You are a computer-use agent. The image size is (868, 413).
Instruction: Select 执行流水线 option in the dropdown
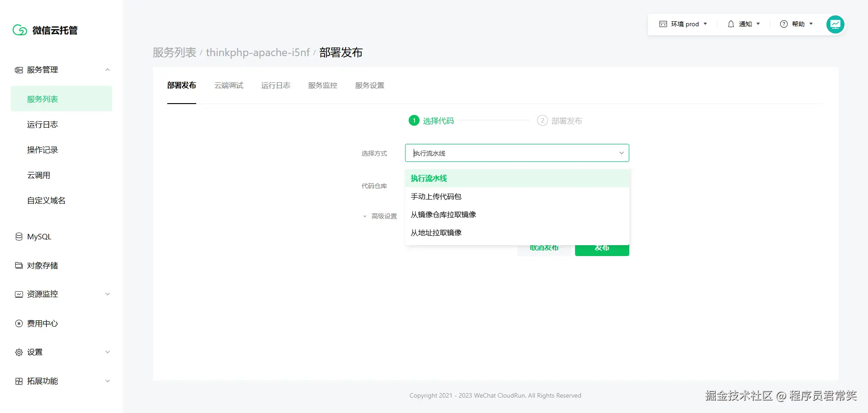(517, 178)
